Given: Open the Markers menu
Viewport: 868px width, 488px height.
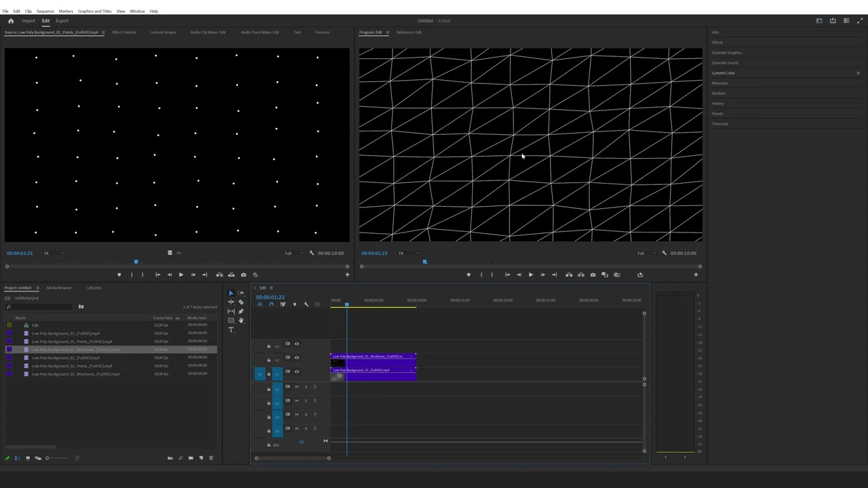Looking at the screenshot, I should [66, 11].
